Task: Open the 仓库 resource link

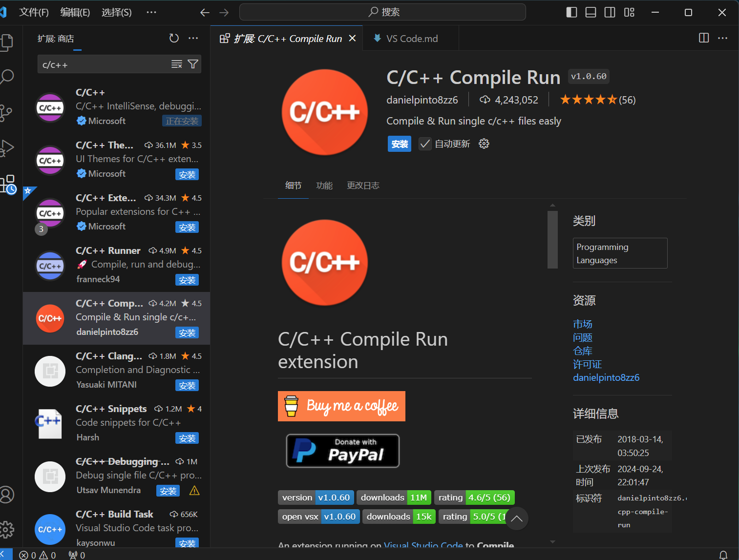Action: (x=582, y=351)
